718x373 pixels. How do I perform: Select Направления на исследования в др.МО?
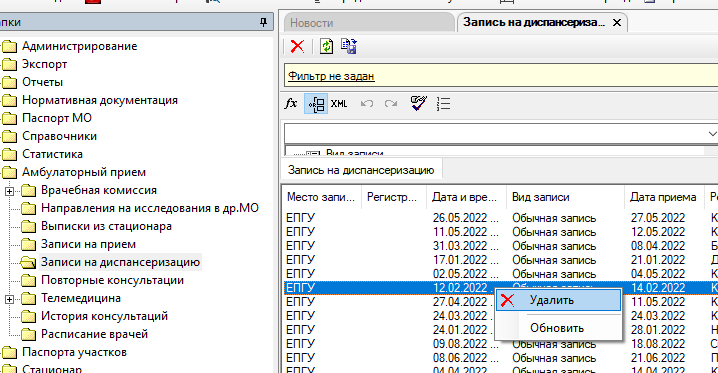150,208
